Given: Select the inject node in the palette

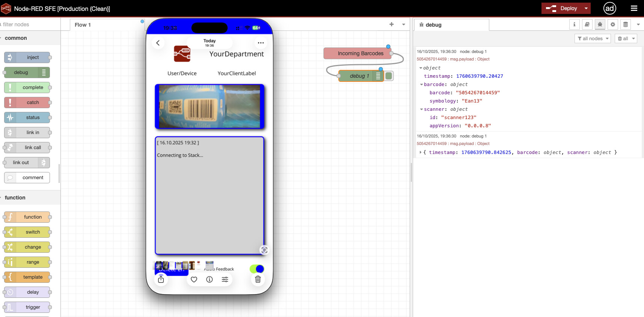Looking at the screenshot, I should pyautogui.click(x=27, y=57).
